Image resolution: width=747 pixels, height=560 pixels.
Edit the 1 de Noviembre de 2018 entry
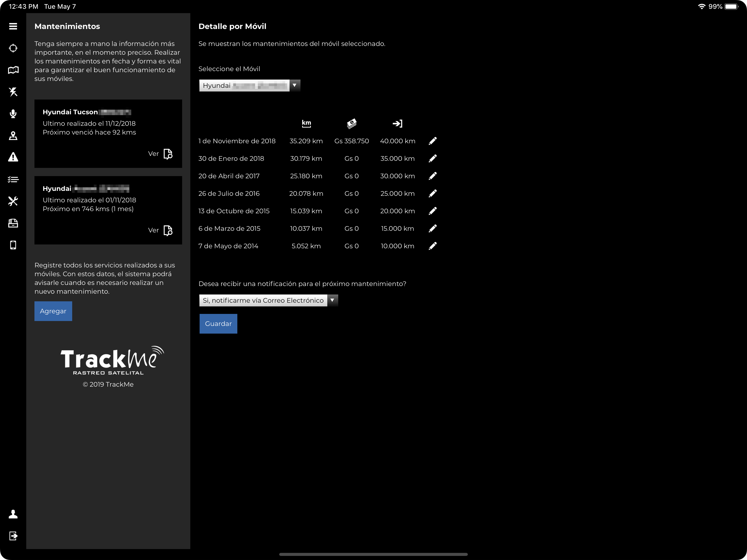pyautogui.click(x=433, y=141)
